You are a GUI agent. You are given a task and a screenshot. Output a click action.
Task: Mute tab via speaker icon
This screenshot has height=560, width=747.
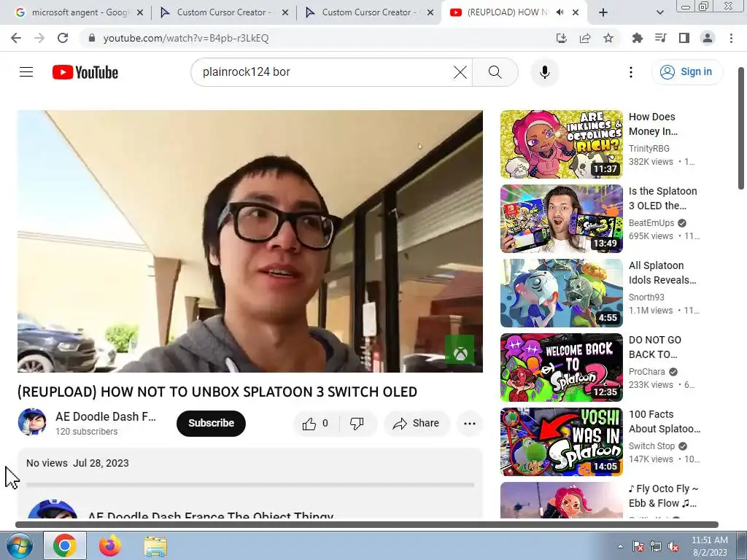(560, 12)
